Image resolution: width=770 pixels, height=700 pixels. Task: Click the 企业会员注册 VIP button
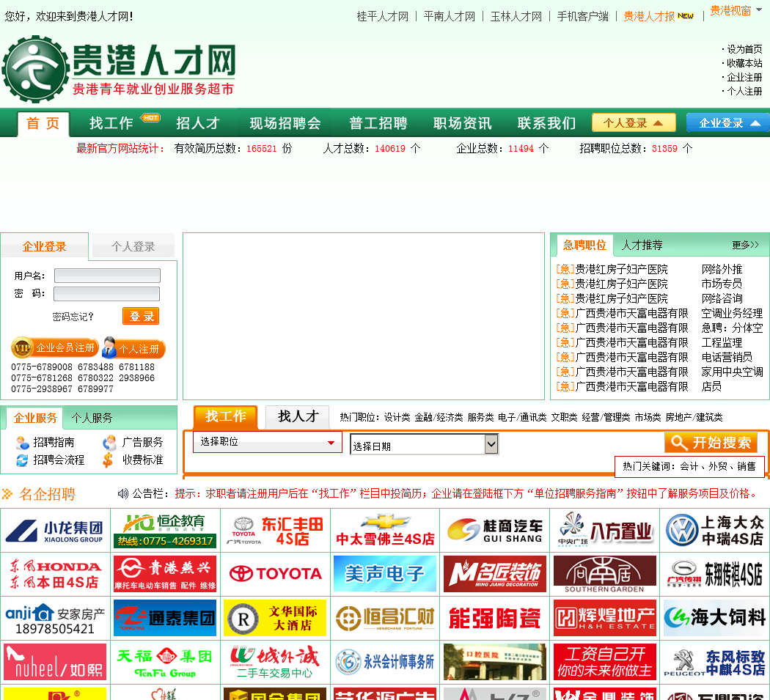point(55,347)
